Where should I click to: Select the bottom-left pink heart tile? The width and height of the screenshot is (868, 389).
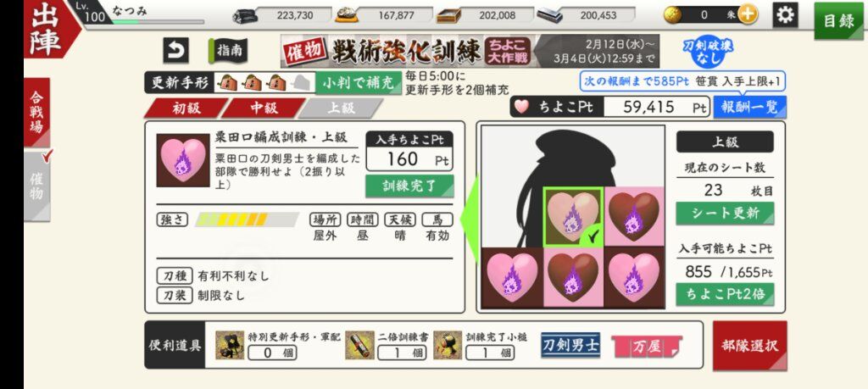point(512,277)
